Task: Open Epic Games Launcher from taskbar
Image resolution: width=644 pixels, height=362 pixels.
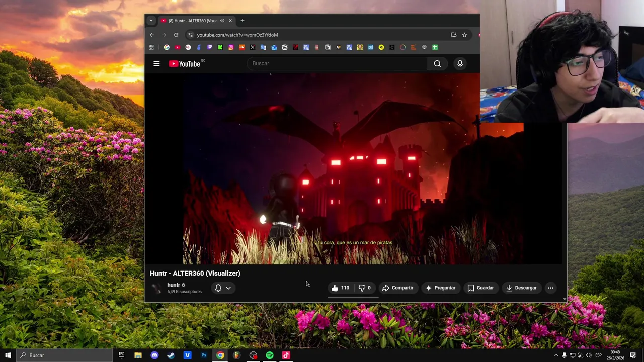Action: (x=121, y=355)
